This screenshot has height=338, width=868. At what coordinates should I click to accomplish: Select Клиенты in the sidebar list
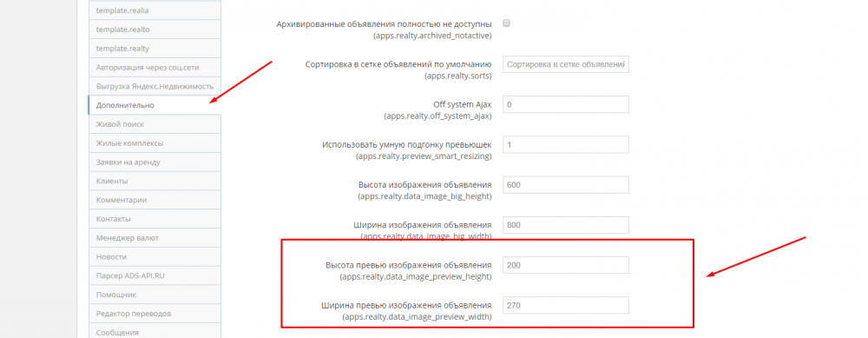(x=155, y=181)
